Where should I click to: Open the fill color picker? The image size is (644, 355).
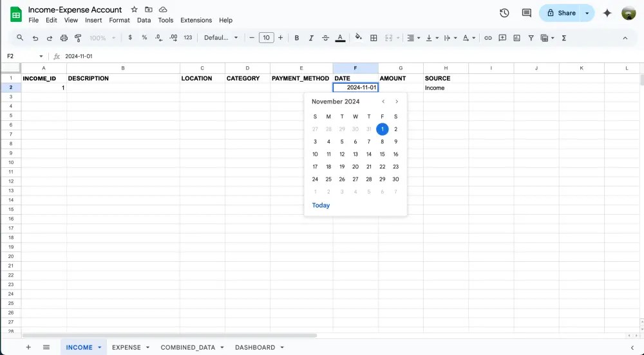359,38
